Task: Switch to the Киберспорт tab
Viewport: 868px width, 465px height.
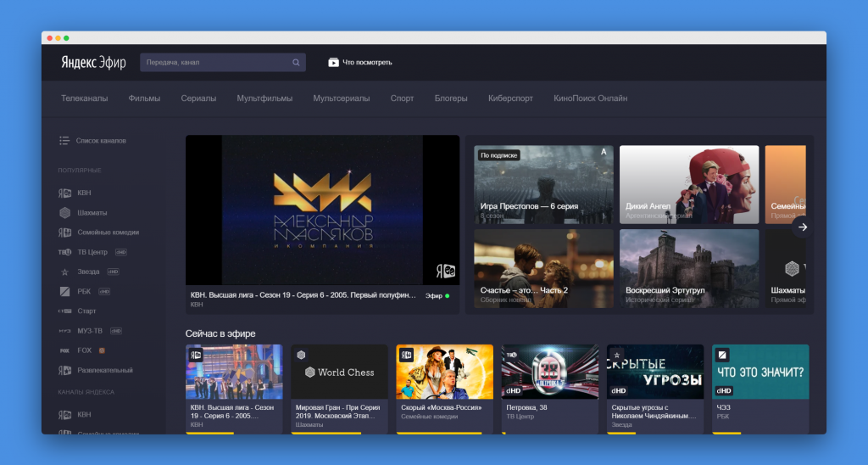Action: pyautogui.click(x=510, y=98)
